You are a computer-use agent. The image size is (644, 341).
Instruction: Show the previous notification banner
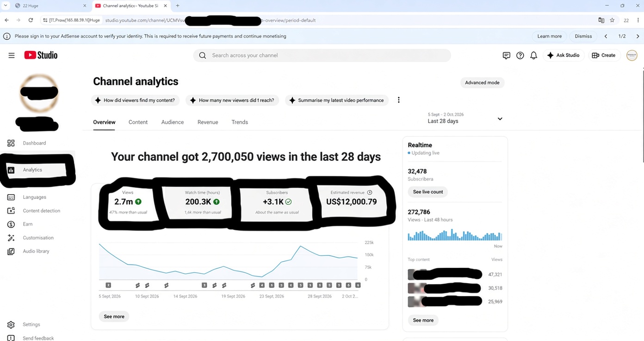[x=606, y=36]
